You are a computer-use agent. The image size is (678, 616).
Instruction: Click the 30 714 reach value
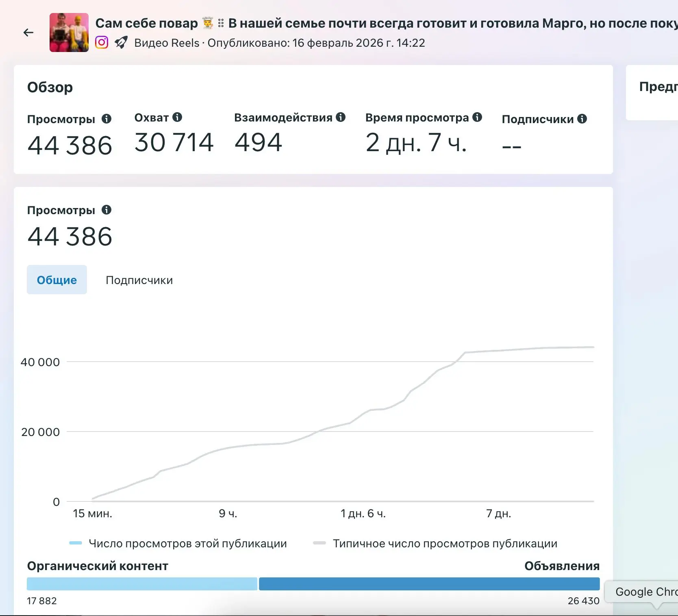(174, 143)
